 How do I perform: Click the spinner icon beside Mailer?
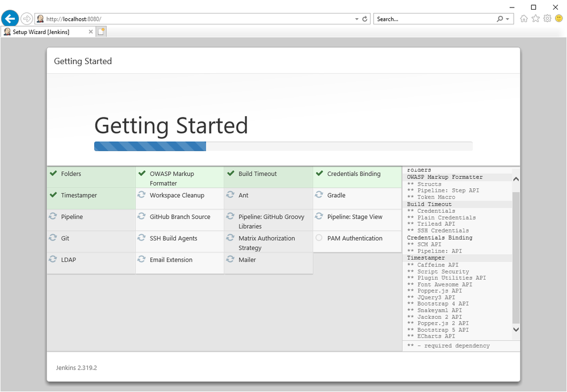click(x=230, y=259)
